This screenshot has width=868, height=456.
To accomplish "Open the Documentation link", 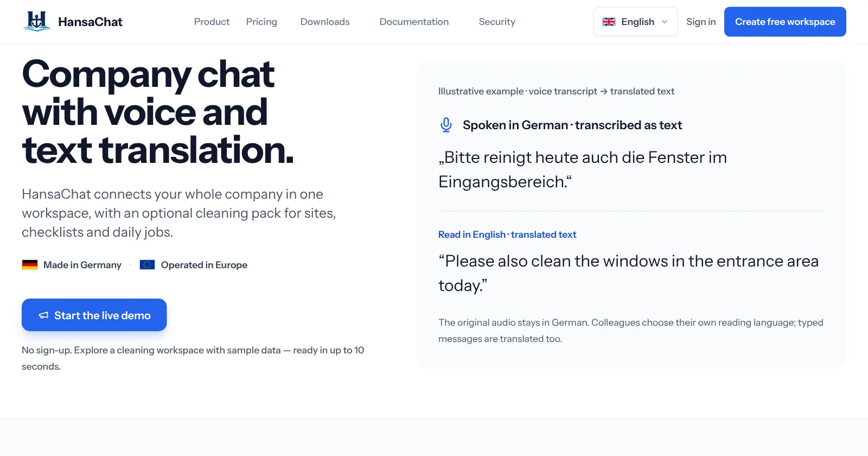I will pos(414,22).
